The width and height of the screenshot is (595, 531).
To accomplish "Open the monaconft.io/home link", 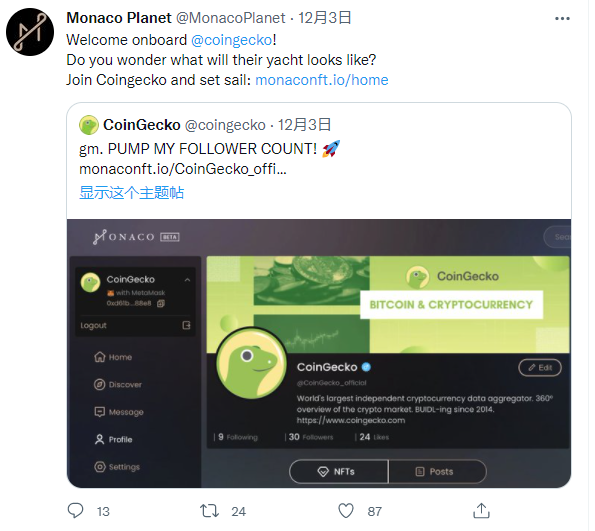I will (x=322, y=80).
